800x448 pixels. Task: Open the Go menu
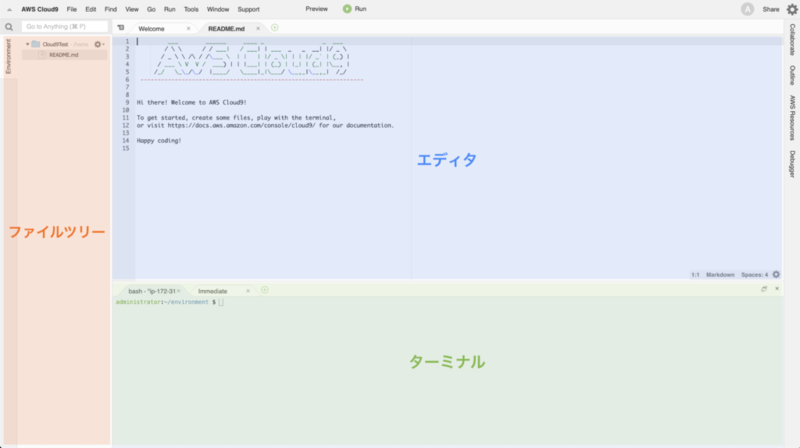point(151,9)
